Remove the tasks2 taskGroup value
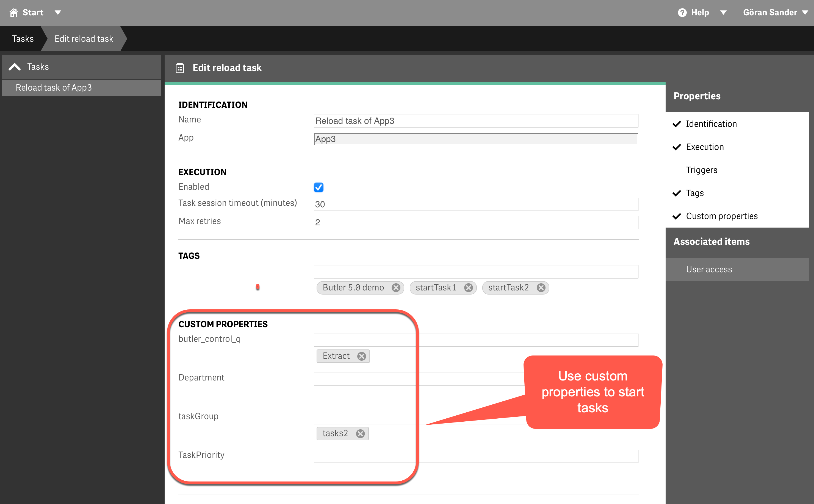The image size is (814, 504). (360, 434)
